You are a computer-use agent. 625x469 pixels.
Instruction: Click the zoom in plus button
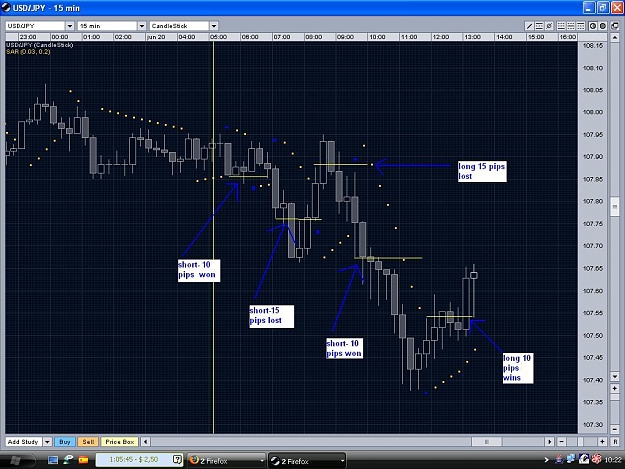pyautogui.click(x=602, y=442)
